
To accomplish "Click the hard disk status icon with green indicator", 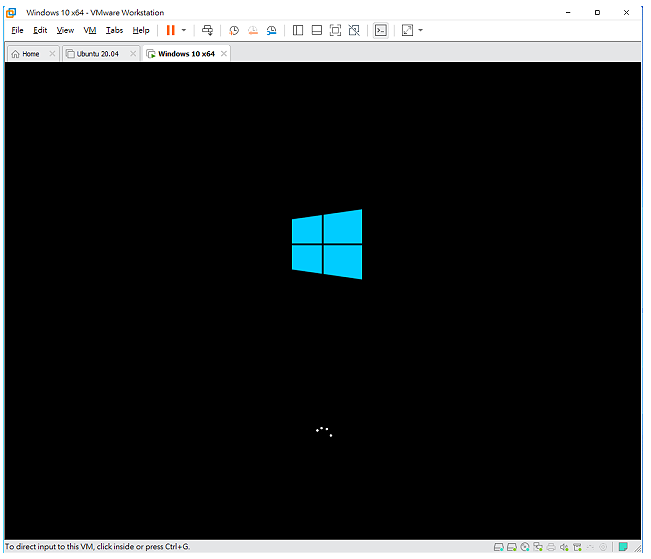I will [x=512, y=547].
